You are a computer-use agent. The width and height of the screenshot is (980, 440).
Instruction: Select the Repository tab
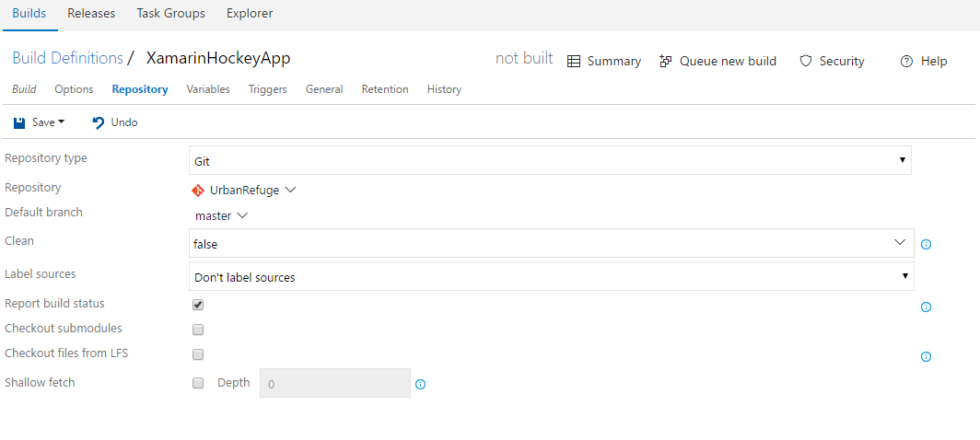click(x=140, y=89)
